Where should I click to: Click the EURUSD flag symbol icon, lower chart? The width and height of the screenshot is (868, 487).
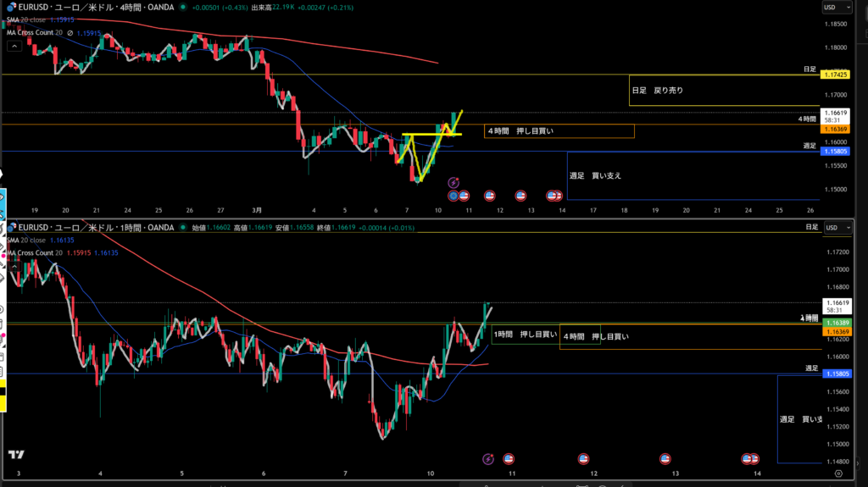point(11,227)
